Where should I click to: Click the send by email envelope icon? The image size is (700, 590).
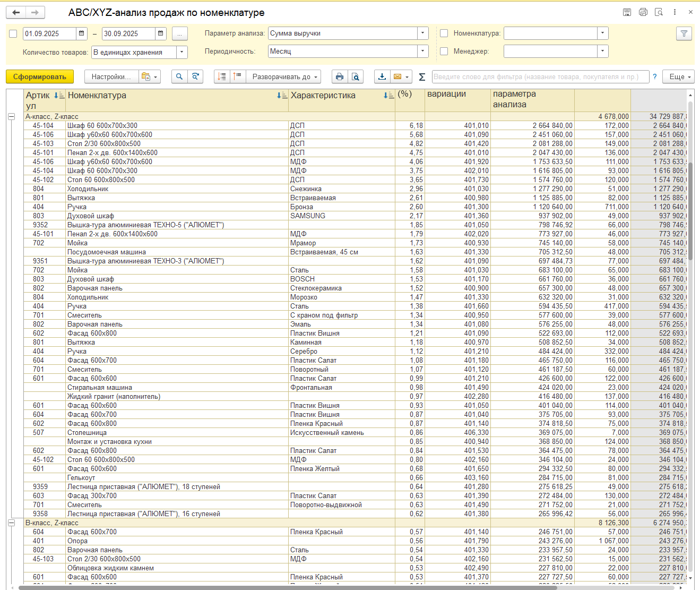[x=397, y=77]
